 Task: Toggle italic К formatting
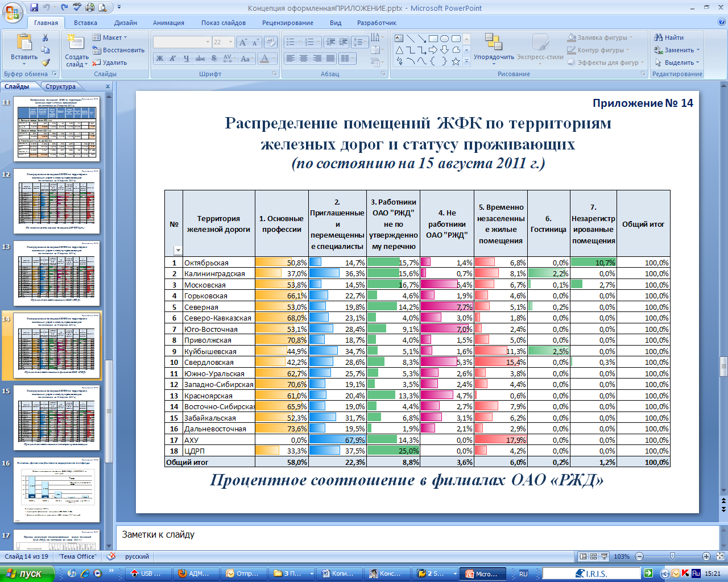coord(173,59)
